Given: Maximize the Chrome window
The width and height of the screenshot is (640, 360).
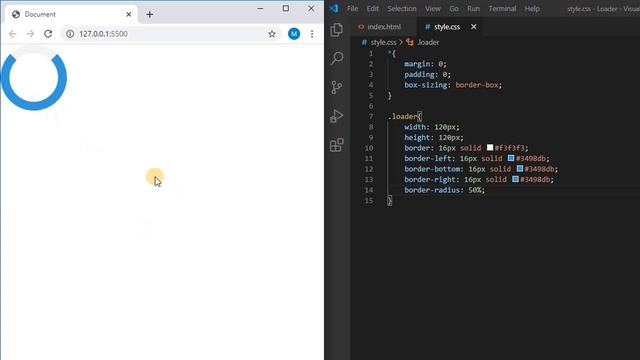Looking at the screenshot, I should point(286,8).
